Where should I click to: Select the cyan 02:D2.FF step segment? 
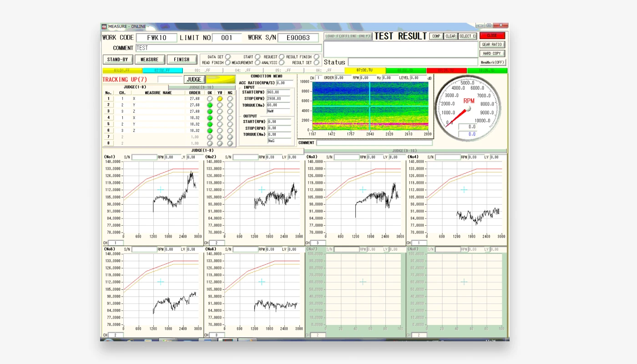tap(162, 71)
